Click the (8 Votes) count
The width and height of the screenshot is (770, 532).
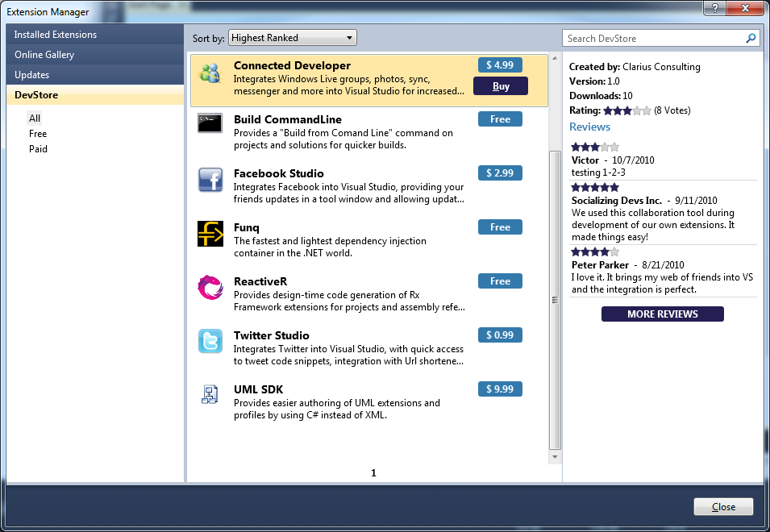[x=672, y=110]
